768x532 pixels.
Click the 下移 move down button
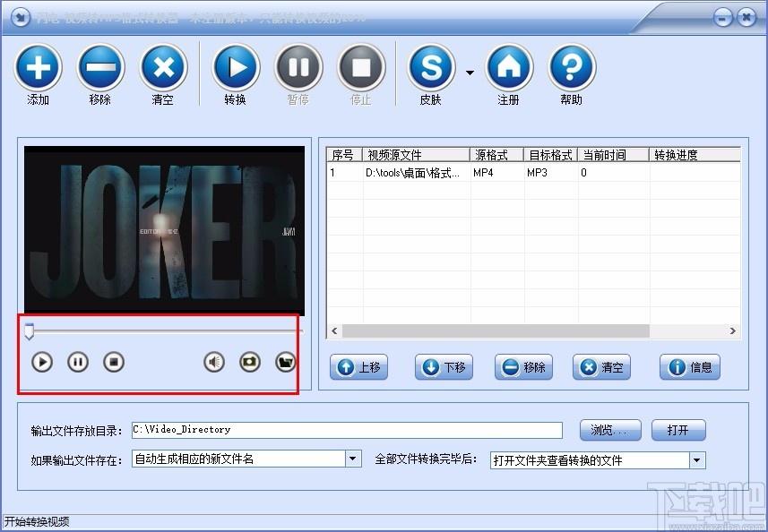[x=444, y=367]
